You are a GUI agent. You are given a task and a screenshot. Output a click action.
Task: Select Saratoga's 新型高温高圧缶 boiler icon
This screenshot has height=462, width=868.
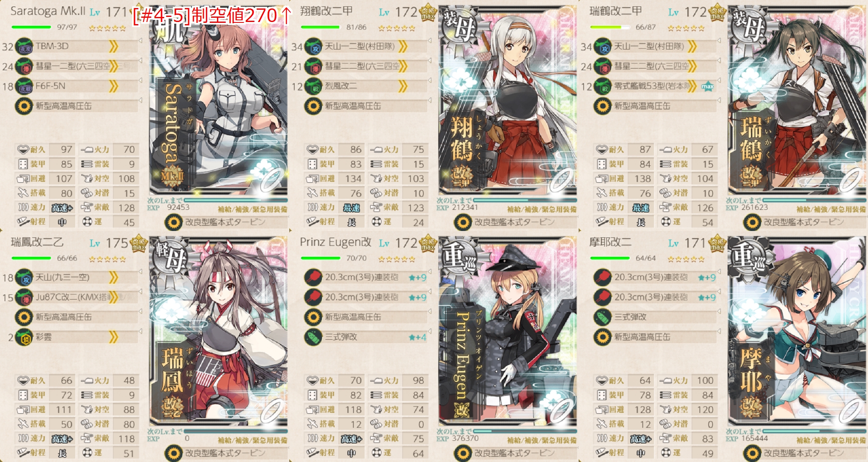pyautogui.click(x=24, y=106)
